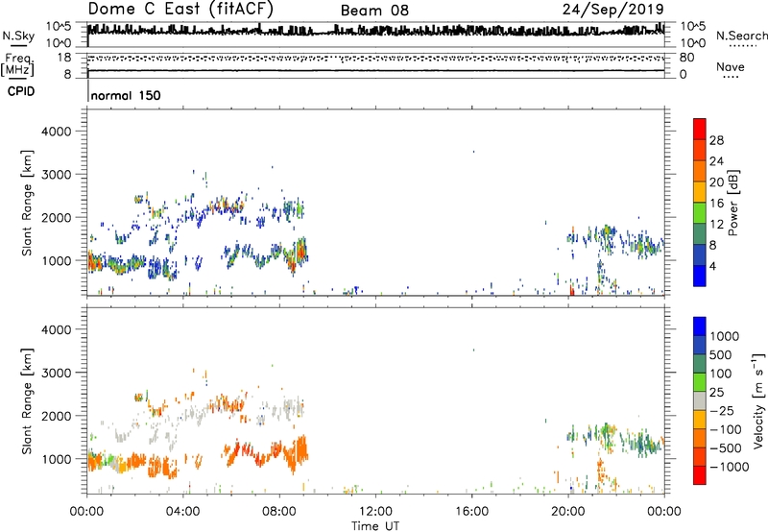Click the "4000" tick of the power panel
The image size is (768, 532).
click(57, 132)
